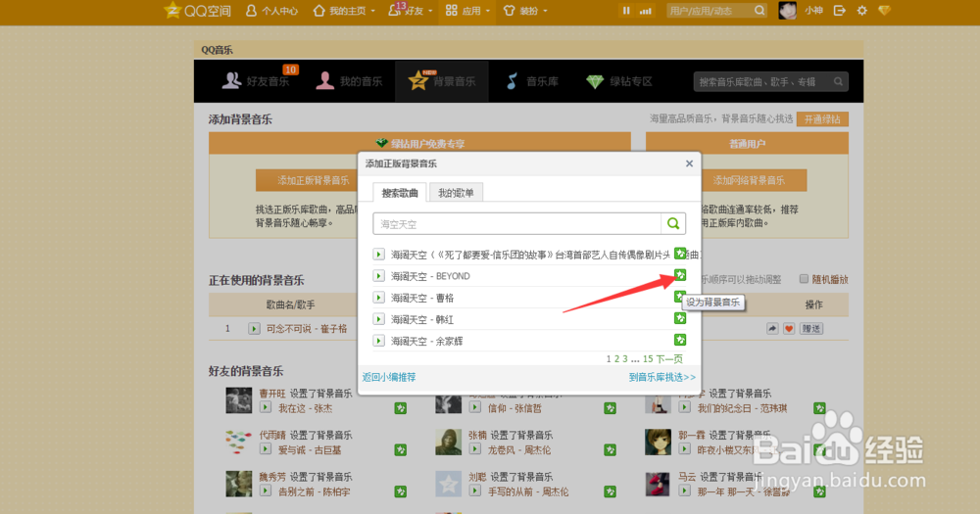980x514 pixels.
Task: Set 我在这 - 张杰 as background music
Action: click(401, 408)
